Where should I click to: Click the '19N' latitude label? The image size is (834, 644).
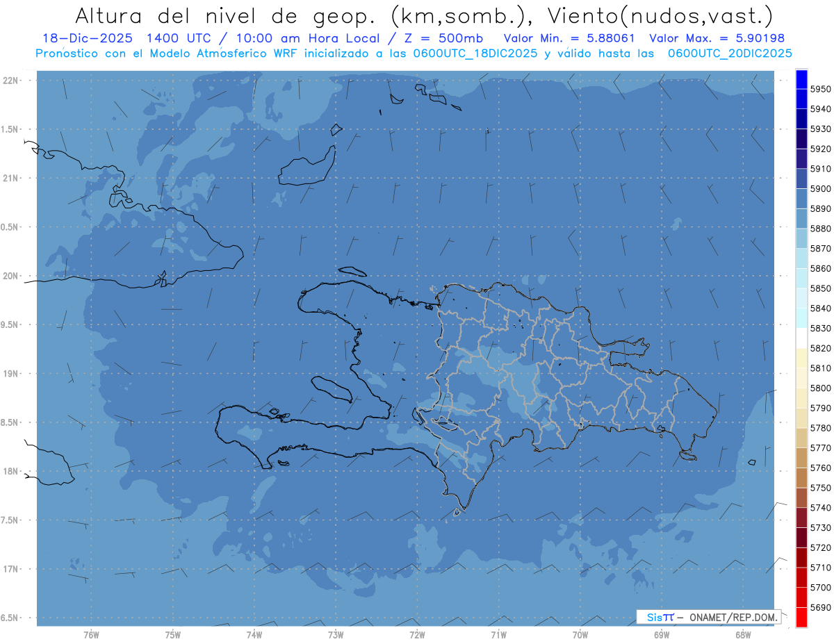click(x=10, y=373)
